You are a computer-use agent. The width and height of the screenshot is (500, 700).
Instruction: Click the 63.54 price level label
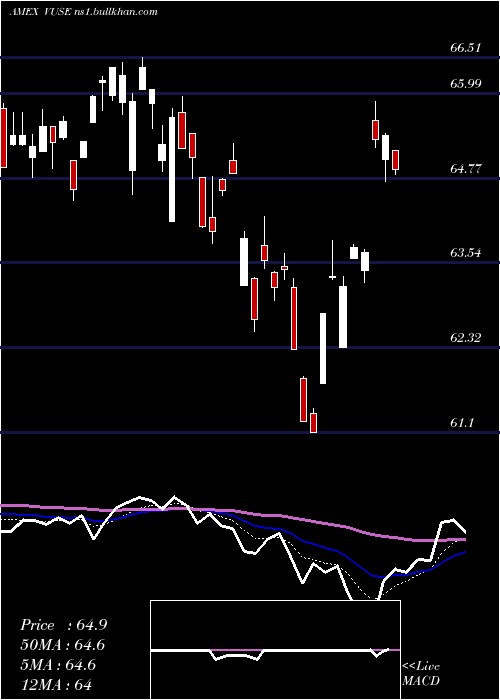coord(466,253)
